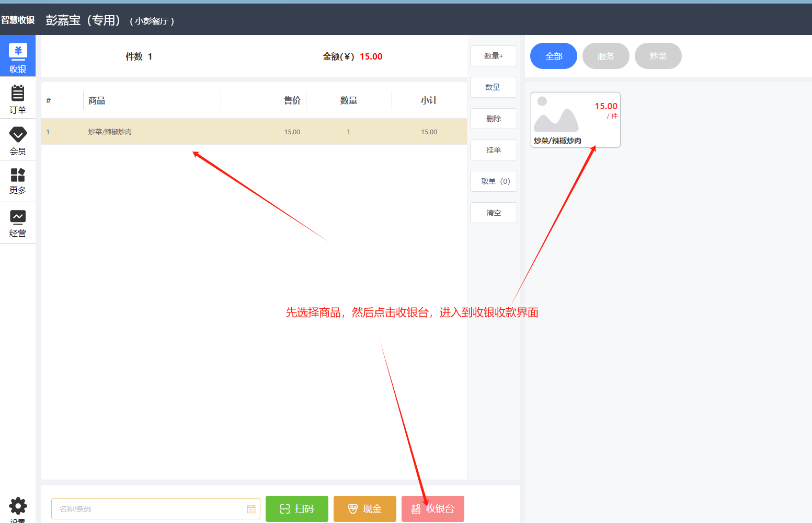Click the calendar icon in the search field
The height and width of the screenshot is (523, 812).
click(x=251, y=509)
